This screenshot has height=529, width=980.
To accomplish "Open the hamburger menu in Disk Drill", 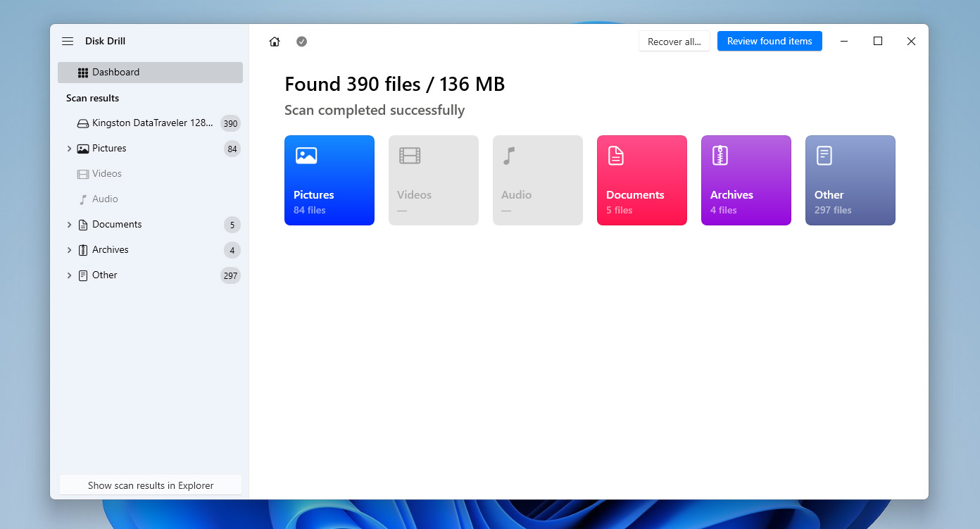I will 68,42.
